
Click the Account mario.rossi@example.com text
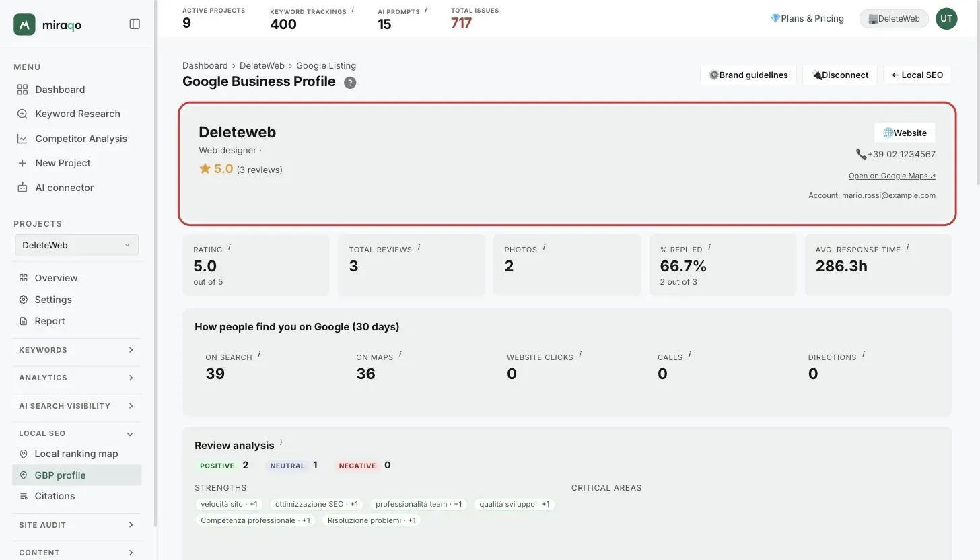tap(872, 195)
